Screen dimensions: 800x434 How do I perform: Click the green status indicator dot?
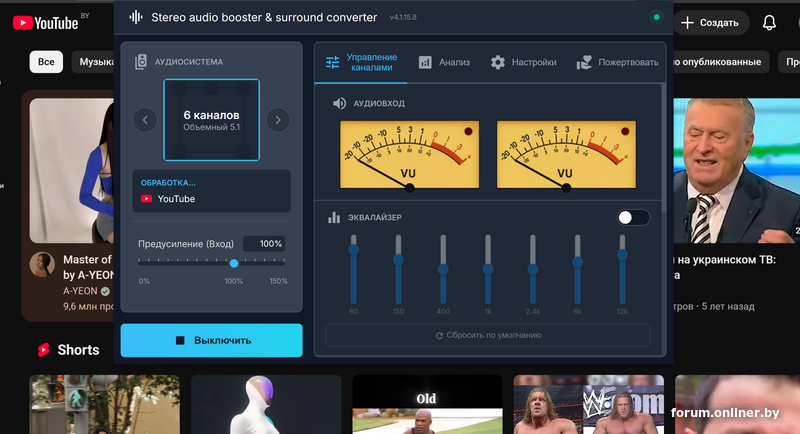tap(657, 17)
